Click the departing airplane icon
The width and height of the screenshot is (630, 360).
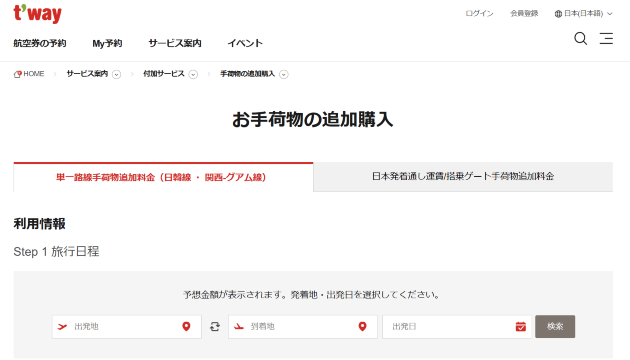(62, 327)
